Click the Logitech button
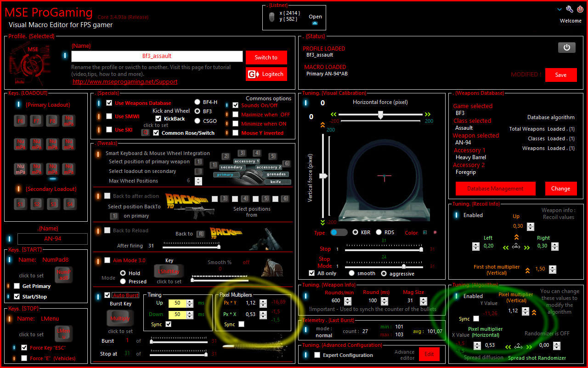588x368 pixels. [266, 74]
